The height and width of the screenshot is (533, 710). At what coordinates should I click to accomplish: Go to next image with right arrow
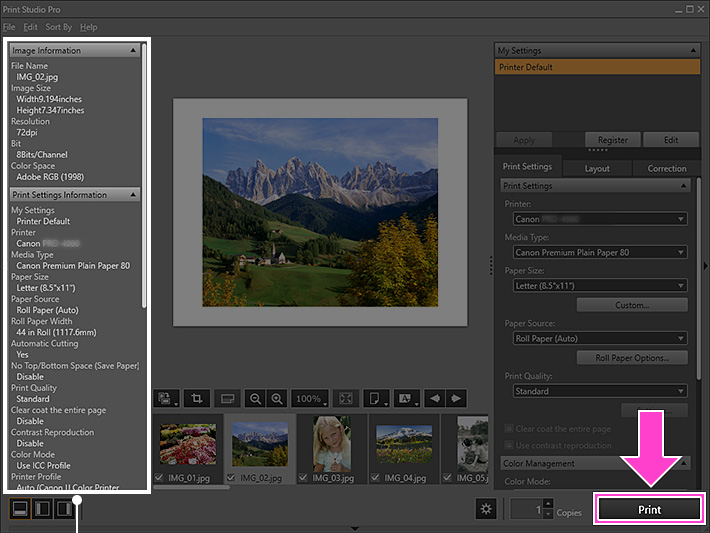pos(457,398)
